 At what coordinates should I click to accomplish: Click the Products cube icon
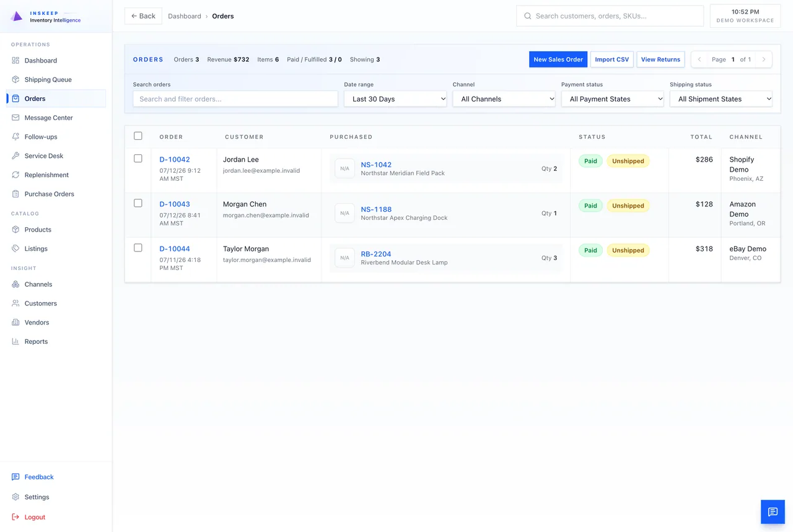click(x=15, y=230)
